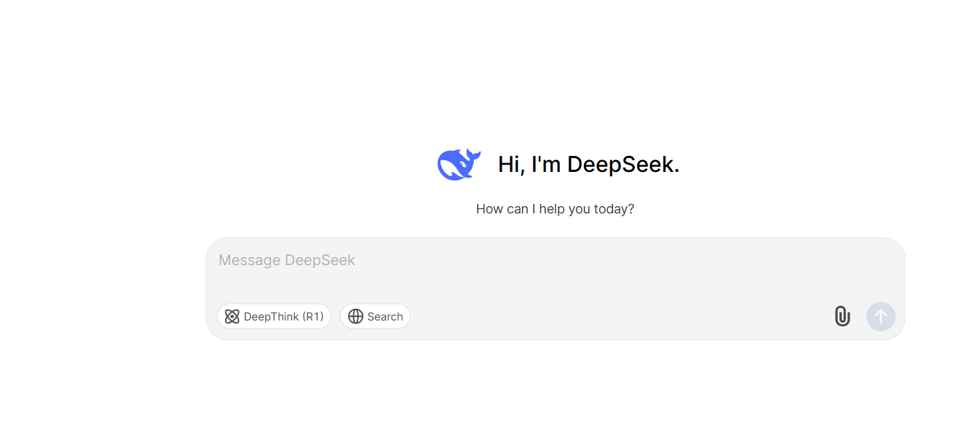Image resolution: width=980 pixels, height=429 pixels.
Task: Click the "Hi, I'm DeepSeek." heading
Action: (x=588, y=165)
